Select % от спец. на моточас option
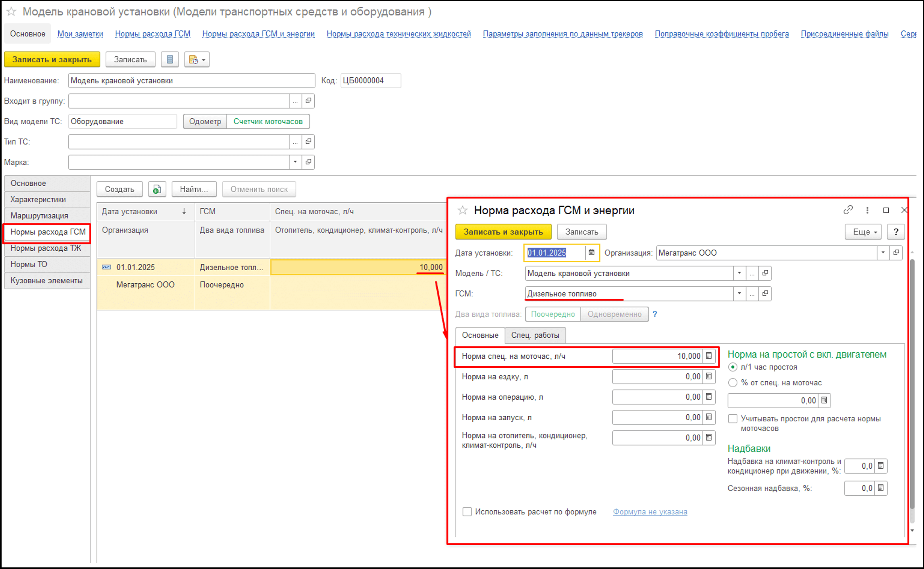This screenshot has width=924, height=569. tap(733, 383)
